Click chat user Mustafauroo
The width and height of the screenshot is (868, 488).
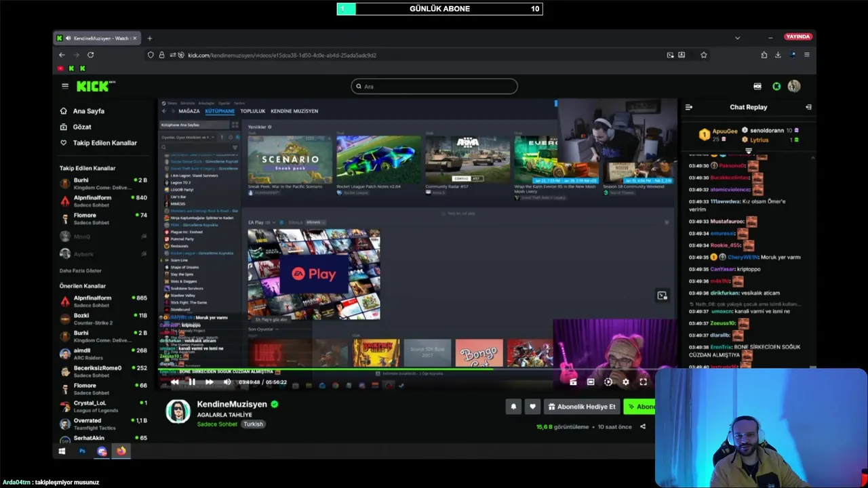tap(727, 222)
